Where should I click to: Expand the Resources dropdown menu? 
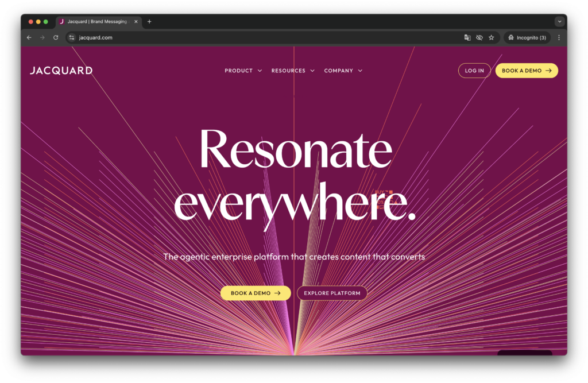click(293, 71)
